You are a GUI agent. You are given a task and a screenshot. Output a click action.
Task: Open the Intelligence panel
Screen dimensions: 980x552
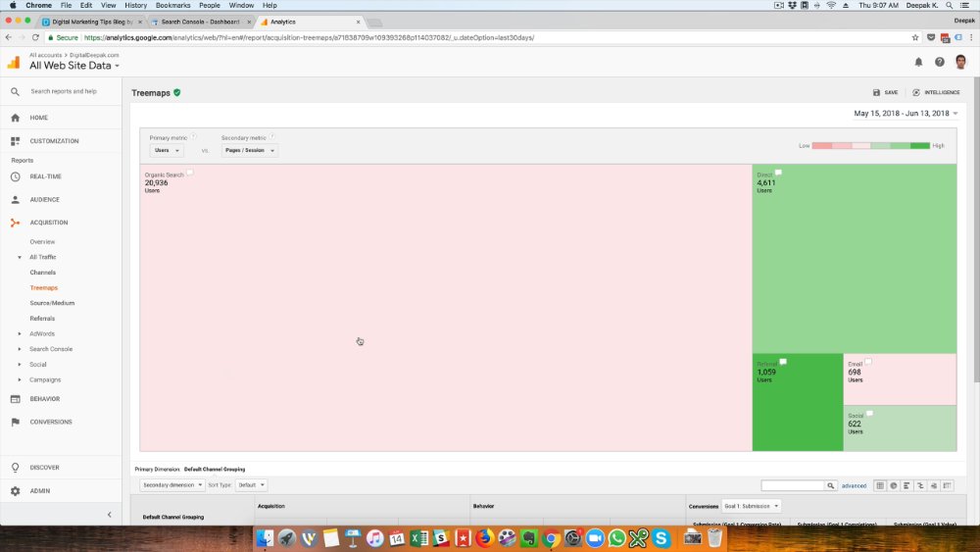(936, 92)
